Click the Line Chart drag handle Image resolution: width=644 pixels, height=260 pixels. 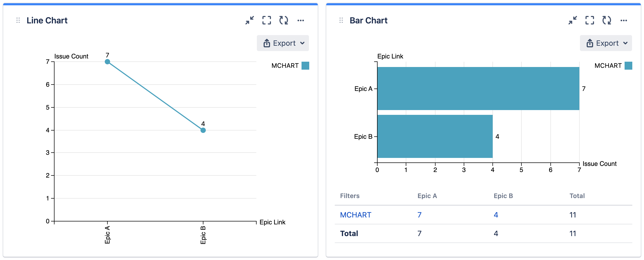tap(18, 20)
